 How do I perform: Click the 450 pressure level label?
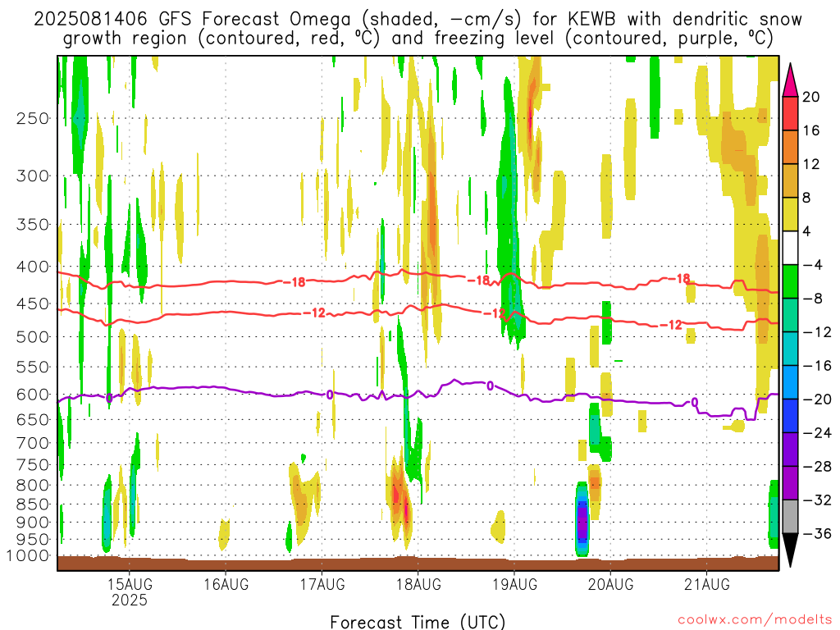click(33, 304)
